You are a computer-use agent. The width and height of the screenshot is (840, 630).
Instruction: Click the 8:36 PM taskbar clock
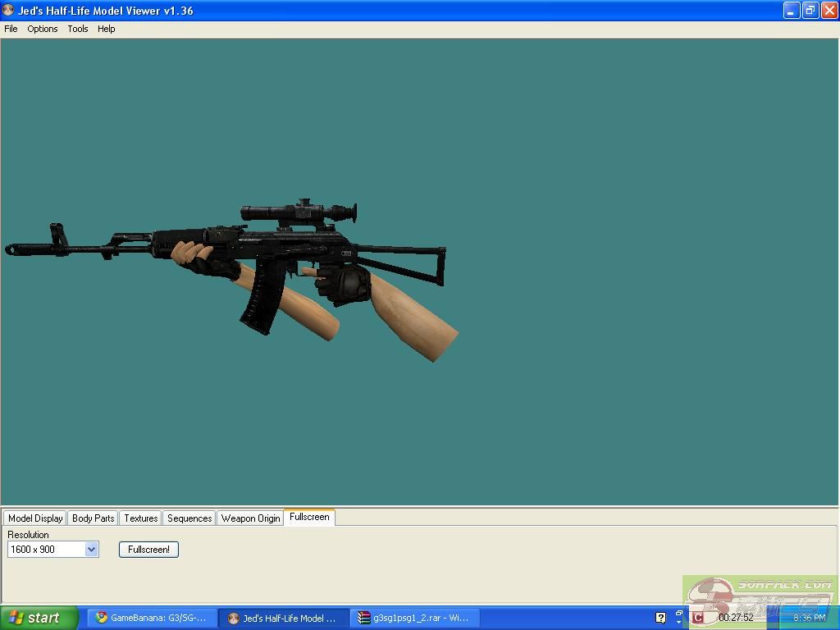810,618
